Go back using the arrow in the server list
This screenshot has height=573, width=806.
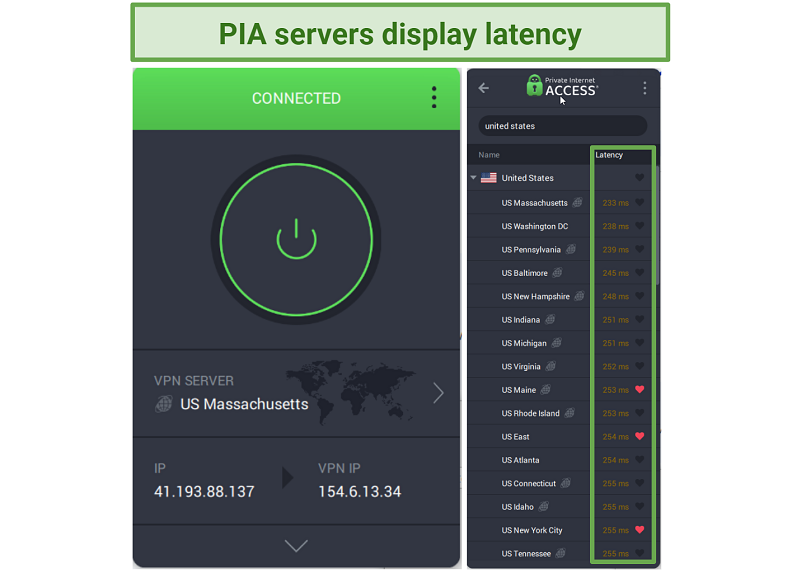point(484,88)
